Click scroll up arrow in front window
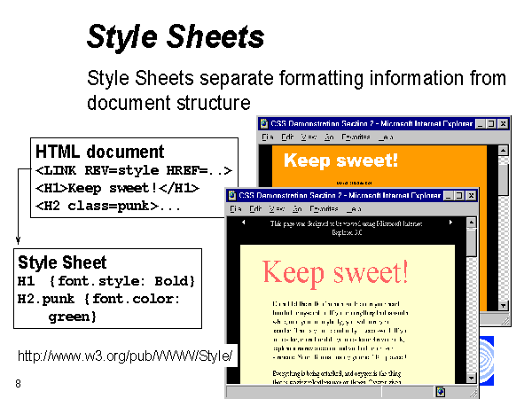 pos(472,223)
